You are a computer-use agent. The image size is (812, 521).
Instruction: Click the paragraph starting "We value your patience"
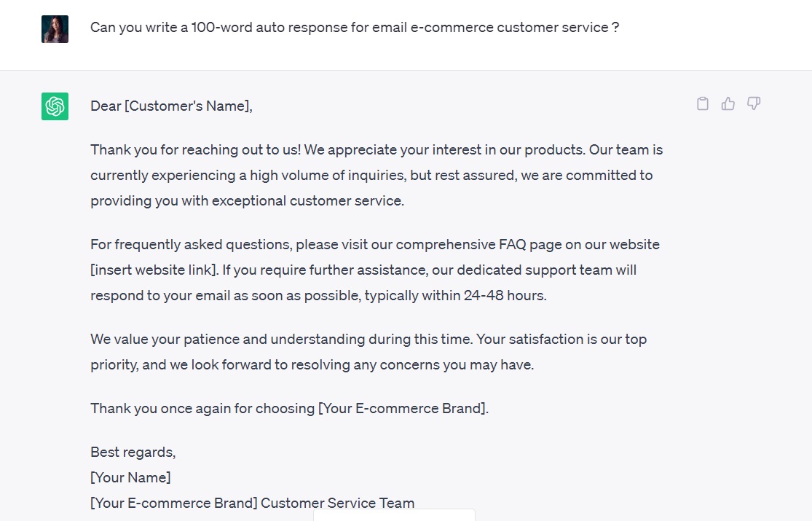pyautogui.click(x=368, y=352)
